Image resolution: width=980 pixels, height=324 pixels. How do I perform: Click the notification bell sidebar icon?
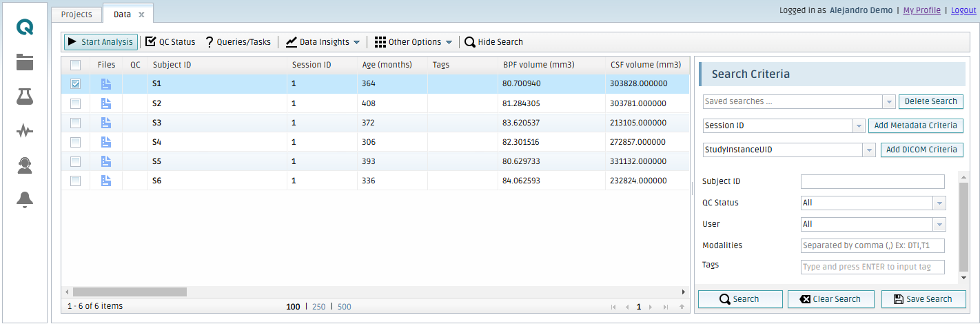pos(25,200)
